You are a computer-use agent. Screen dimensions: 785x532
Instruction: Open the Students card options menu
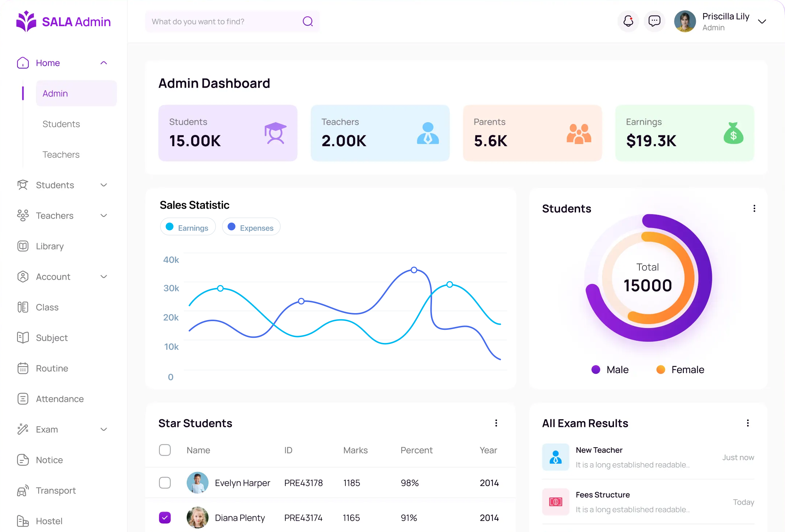pos(754,208)
